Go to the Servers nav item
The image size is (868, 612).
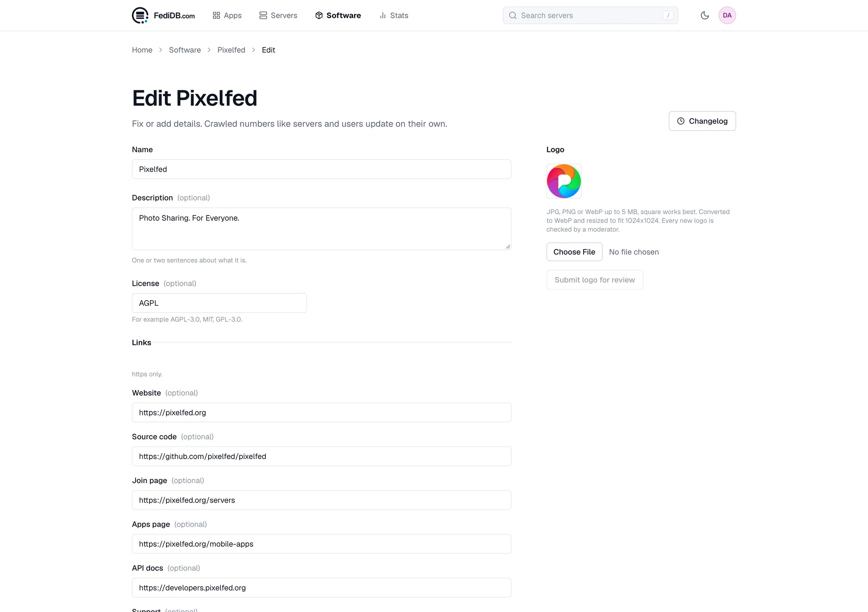pos(278,15)
